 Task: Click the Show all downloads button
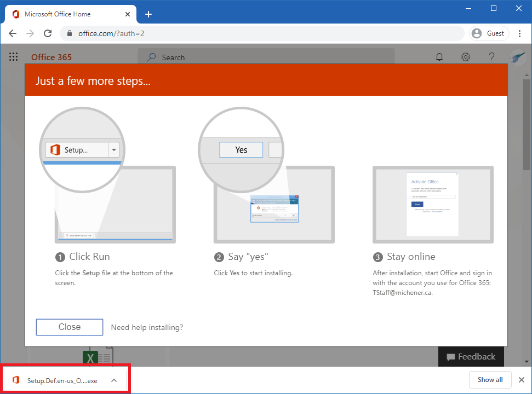[x=490, y=379]
